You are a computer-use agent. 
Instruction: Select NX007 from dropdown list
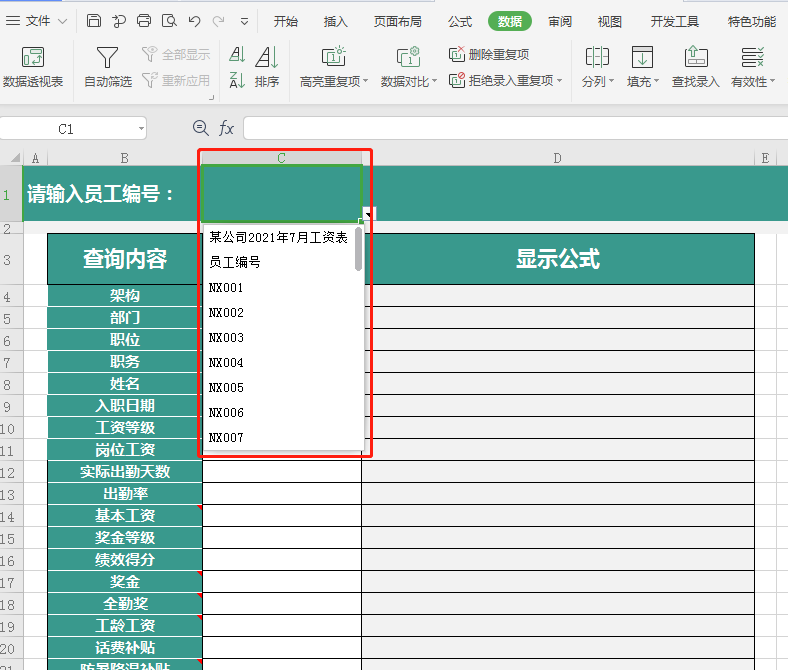click(x=278, y=438)
